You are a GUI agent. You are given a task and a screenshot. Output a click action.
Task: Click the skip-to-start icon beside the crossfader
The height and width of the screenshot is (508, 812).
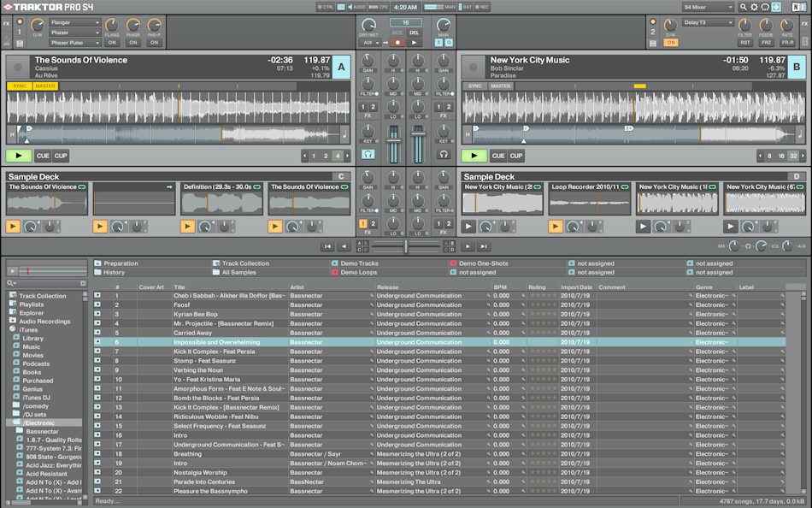click(327, 247)
